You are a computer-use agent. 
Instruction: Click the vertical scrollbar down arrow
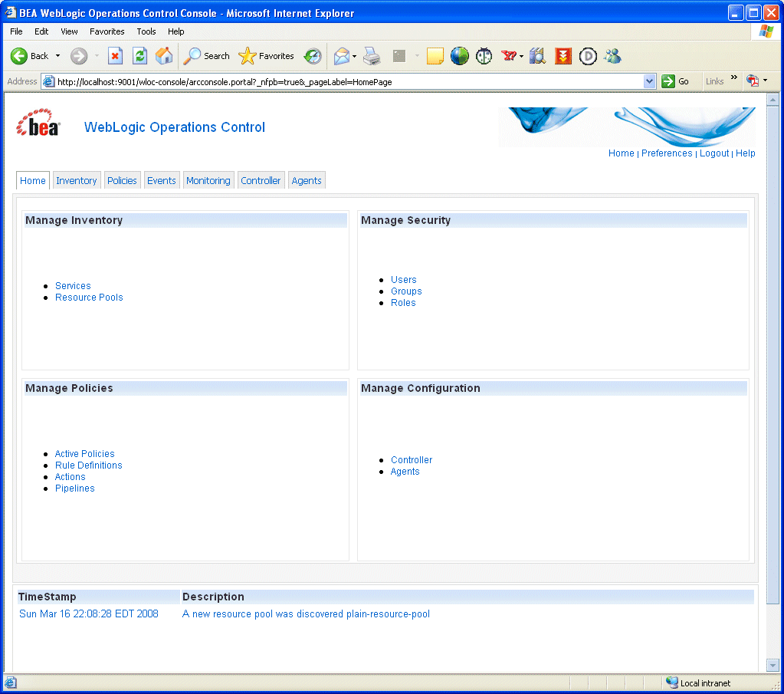click(x=773, y=666)
